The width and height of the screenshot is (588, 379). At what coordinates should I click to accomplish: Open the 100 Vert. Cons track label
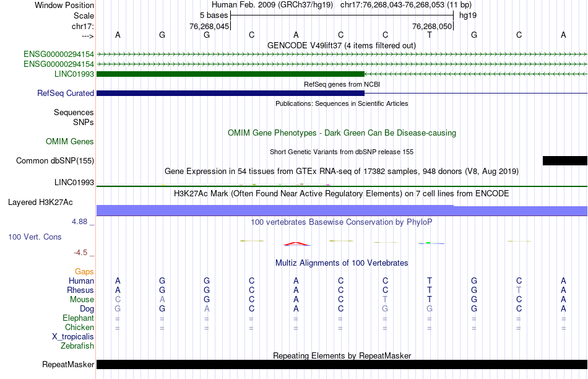(35, 237)
